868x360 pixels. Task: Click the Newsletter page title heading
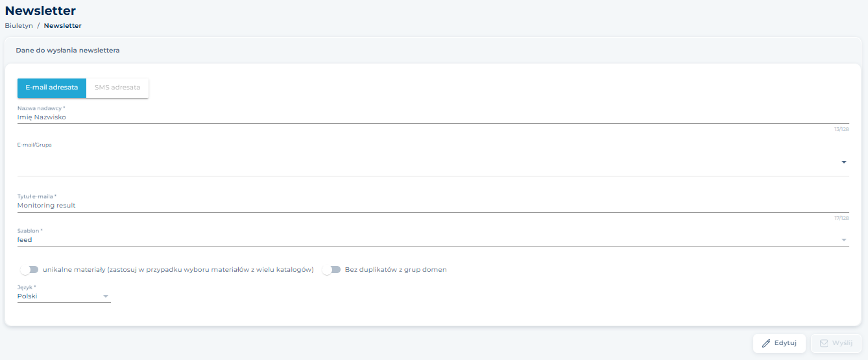[40, 11]
